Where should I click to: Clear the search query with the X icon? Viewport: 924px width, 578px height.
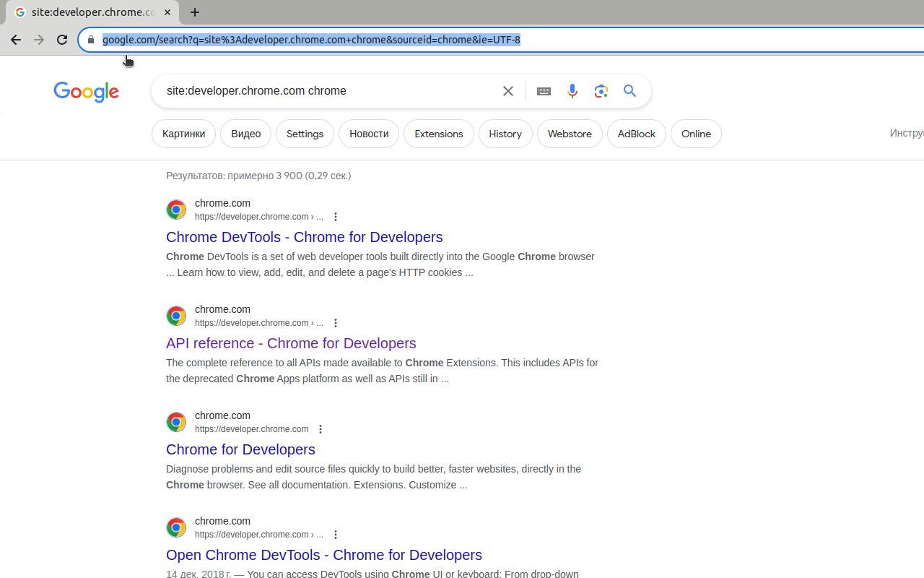click(x=508, y=90)
